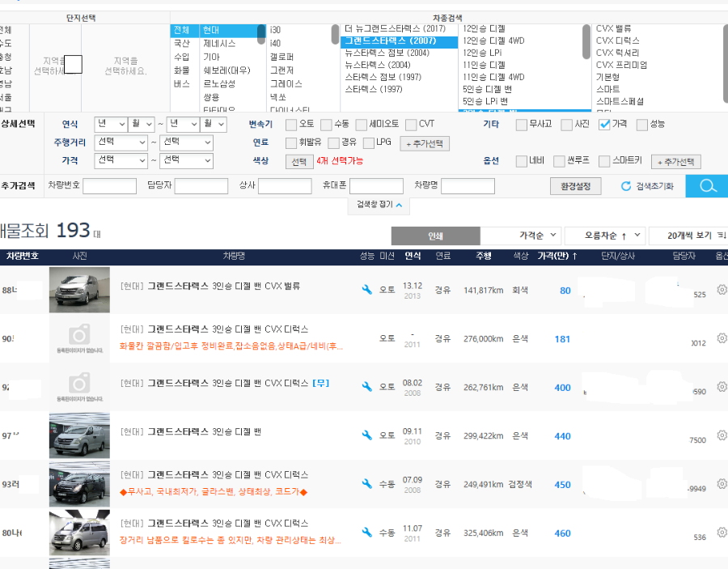Open photo of silver Starex 325,406km
The width and height of the screenshot is (728, 569).
click(x=79, y=533)
